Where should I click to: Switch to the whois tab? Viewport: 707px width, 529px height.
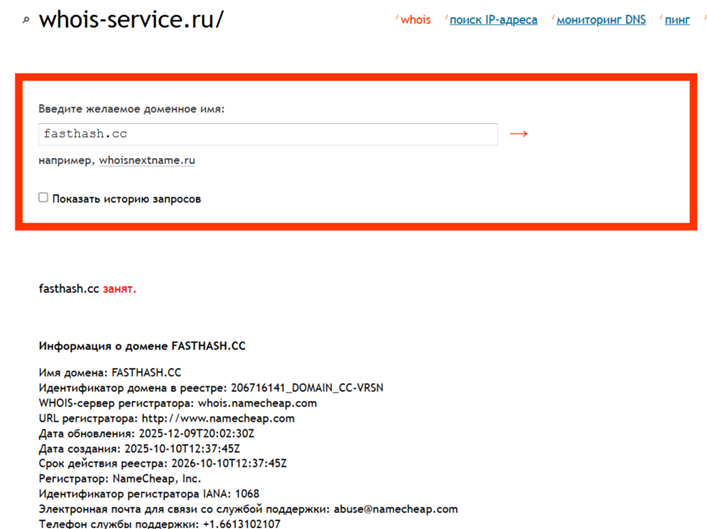(x=415, y=20)
